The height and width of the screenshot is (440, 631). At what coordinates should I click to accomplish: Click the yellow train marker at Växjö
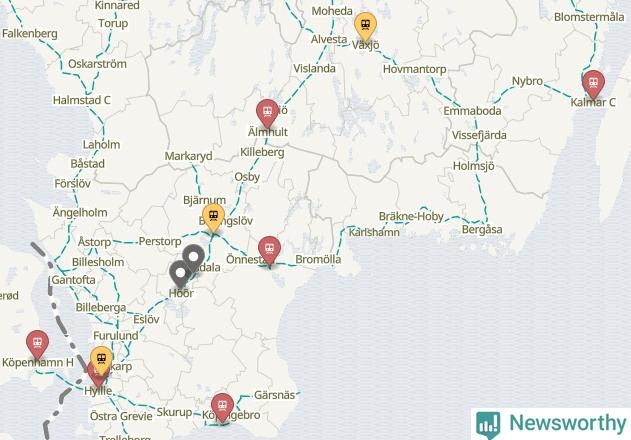pos(365,25)
